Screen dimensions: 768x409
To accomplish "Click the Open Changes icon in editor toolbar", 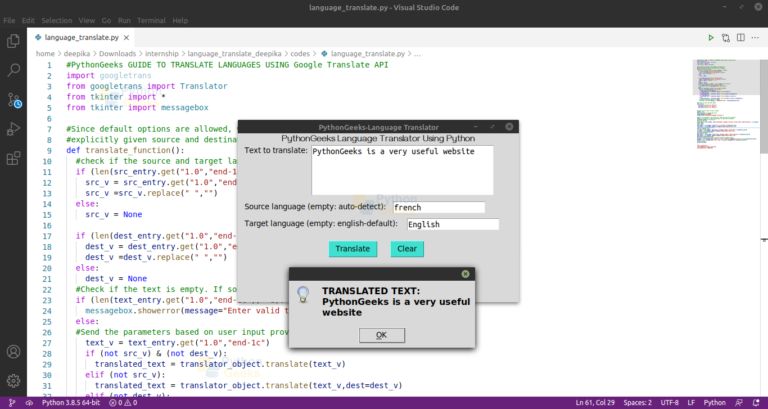I will click(725, 38).
